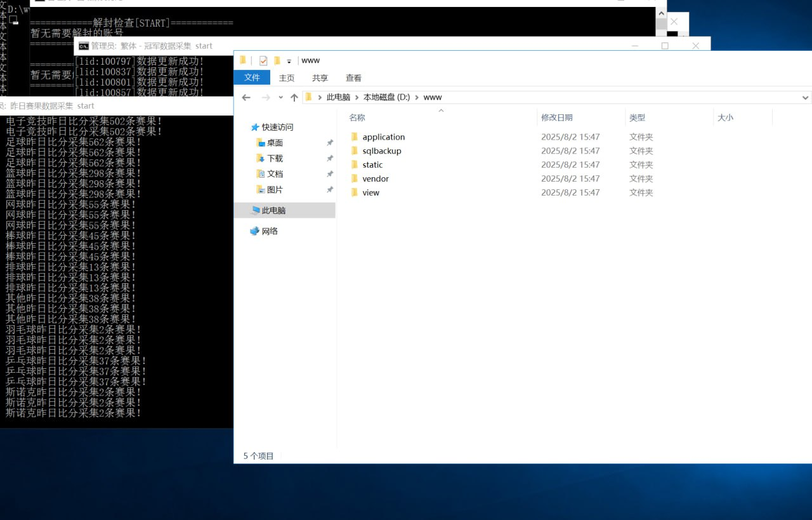
Task: Click the Back arrow in Explorer
Action: tap(246, 97)
